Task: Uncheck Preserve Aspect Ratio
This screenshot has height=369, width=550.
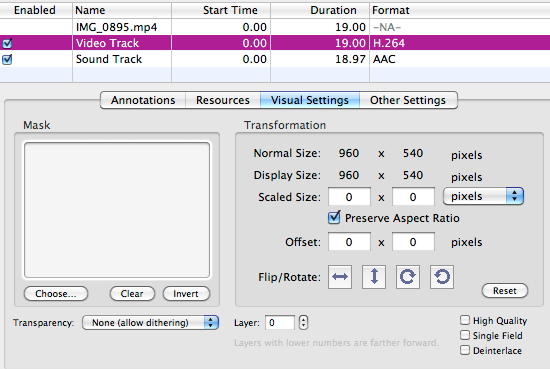Action: point(334,218)
